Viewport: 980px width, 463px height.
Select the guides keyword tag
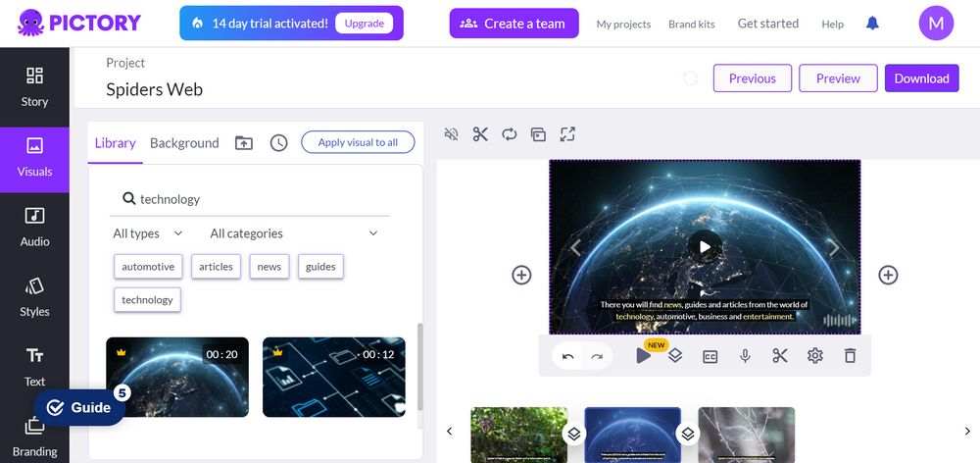pyautogui.click(x=320, y=267)
